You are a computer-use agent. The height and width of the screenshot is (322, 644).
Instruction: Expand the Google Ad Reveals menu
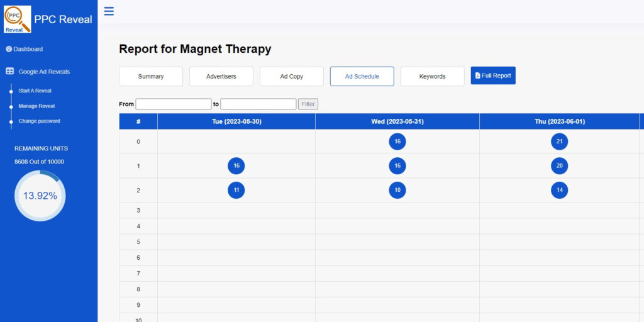[44, 72]
